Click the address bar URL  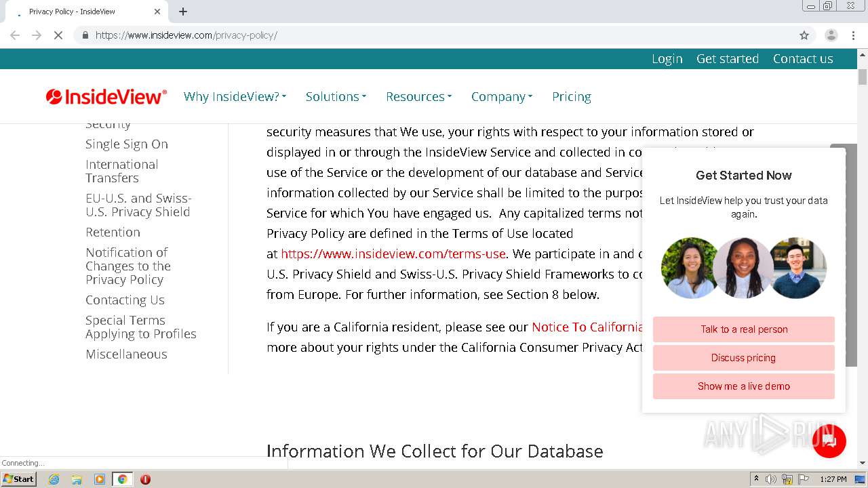point(186,35)
